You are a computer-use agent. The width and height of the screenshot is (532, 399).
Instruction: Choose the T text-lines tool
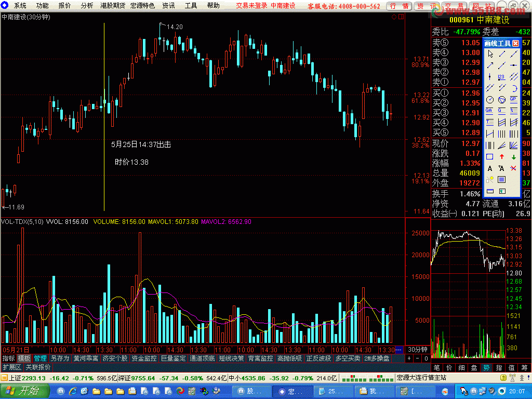click(x=490, y=123)
